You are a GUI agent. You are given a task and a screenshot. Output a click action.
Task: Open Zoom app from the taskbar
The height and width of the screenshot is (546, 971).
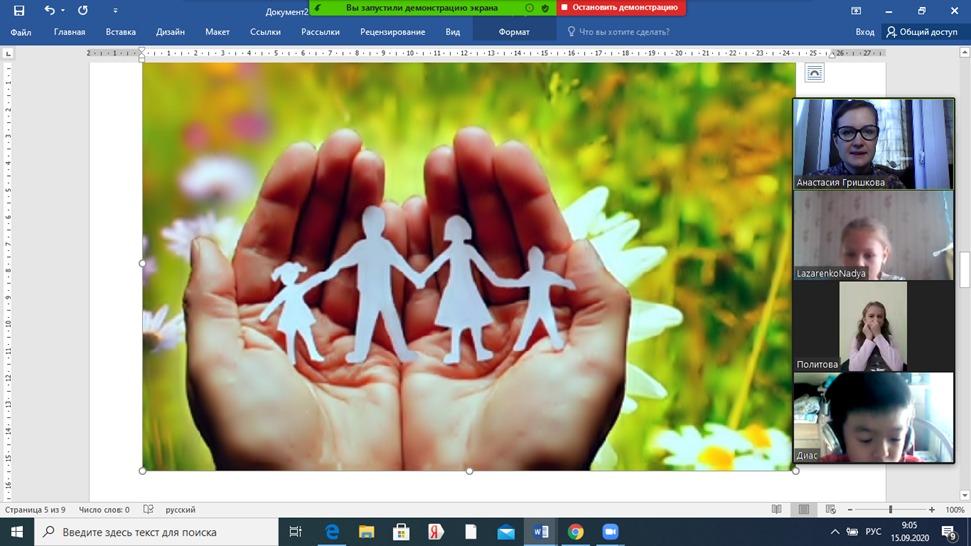click(610, 531)
